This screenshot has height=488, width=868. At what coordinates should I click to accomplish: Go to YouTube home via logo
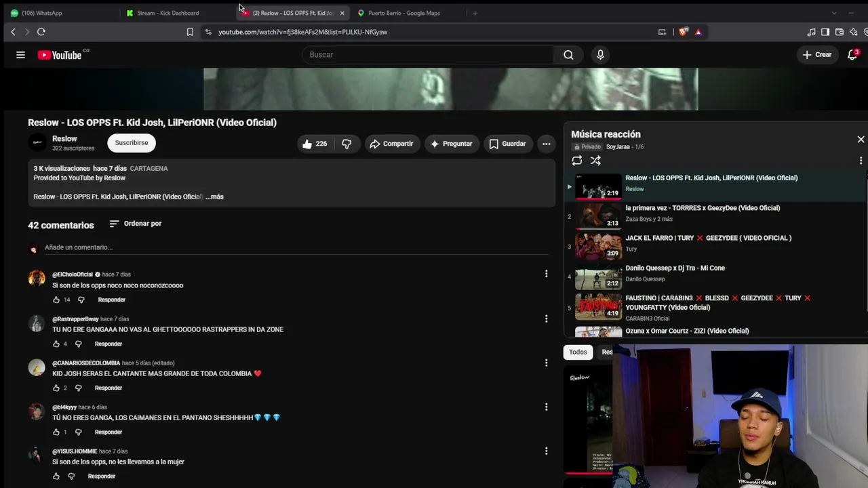click(x=60, y=55)
